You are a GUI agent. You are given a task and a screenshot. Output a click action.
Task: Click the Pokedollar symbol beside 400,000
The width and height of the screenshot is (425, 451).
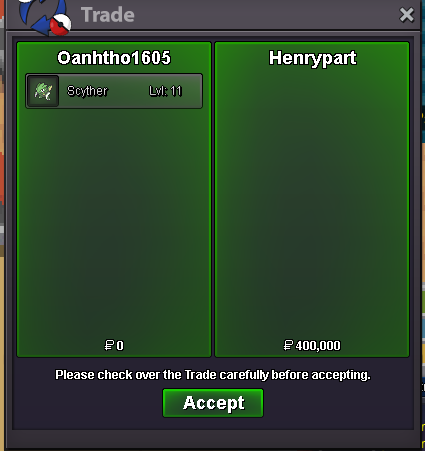click(x=288, y=345)
